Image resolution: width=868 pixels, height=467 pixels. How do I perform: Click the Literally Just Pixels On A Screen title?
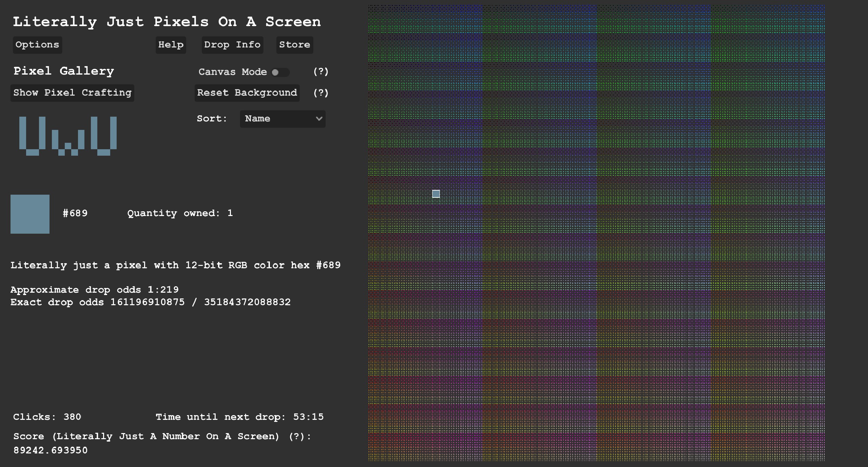coord(166,22)
